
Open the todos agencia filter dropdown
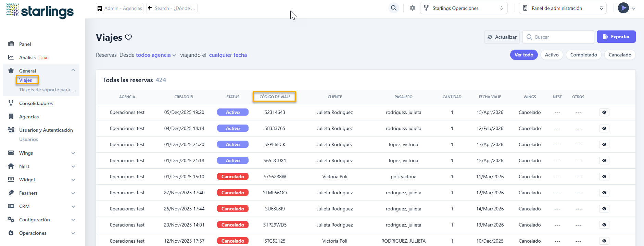(x=156, y=55)
